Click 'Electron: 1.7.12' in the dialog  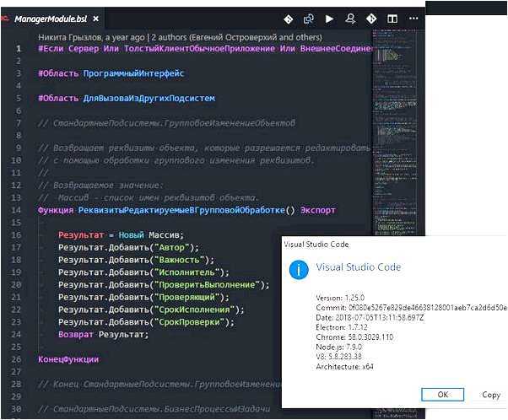tap(342, 327)
